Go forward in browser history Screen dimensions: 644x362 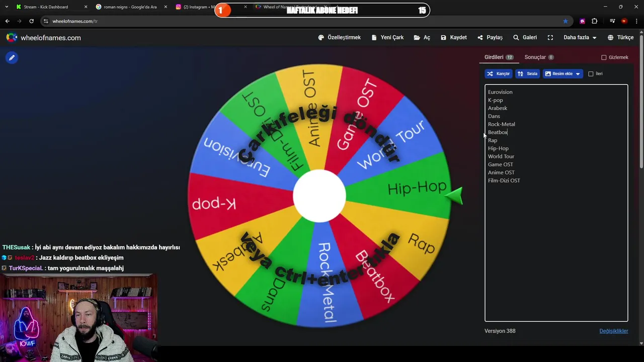(19, 21)
